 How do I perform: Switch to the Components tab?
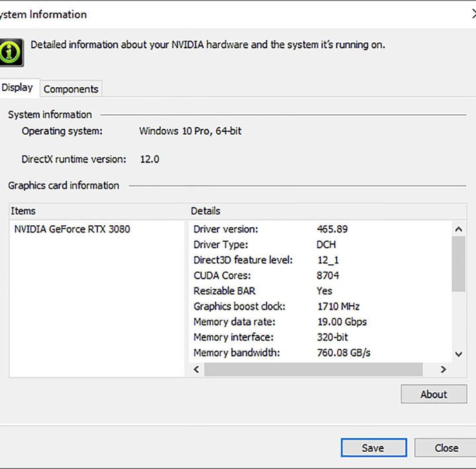click(x=71, y=89)
